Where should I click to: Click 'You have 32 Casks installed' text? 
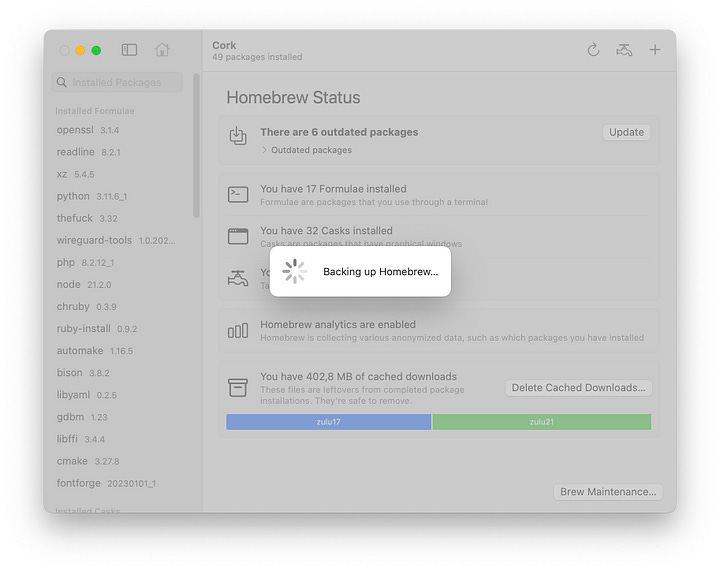pos(326,230)
